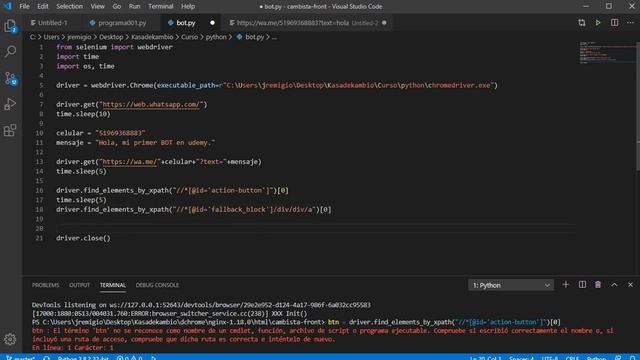Click the VS Code logo icon
Screen dimensions: 640x360
(7, 6)
